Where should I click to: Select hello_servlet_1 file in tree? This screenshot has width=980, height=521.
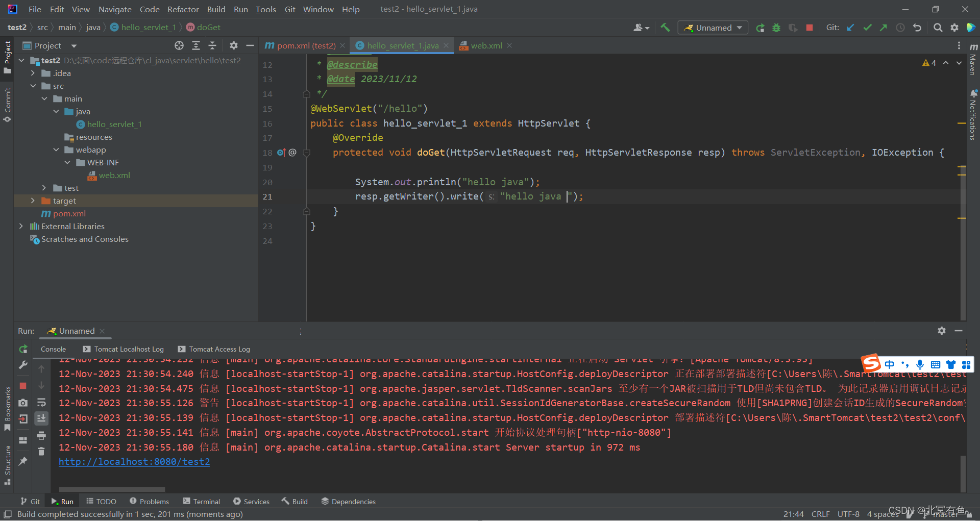click(109, 124)
